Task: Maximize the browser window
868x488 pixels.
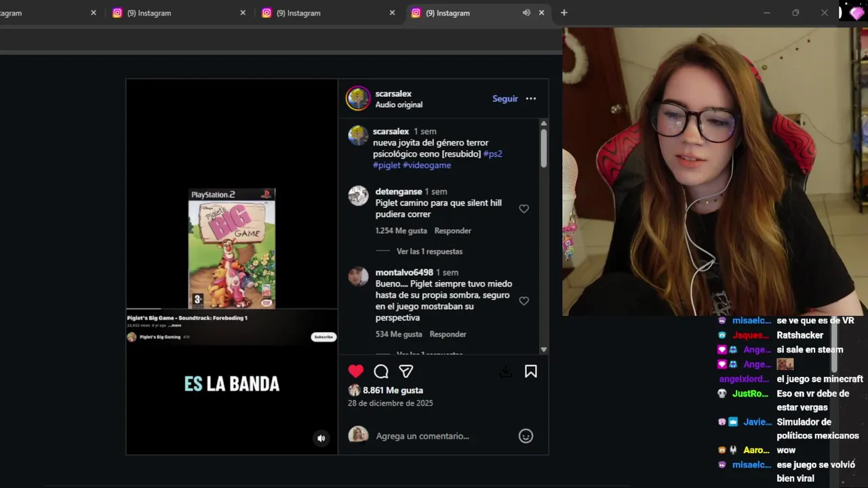Action: [x=795, y=13]
